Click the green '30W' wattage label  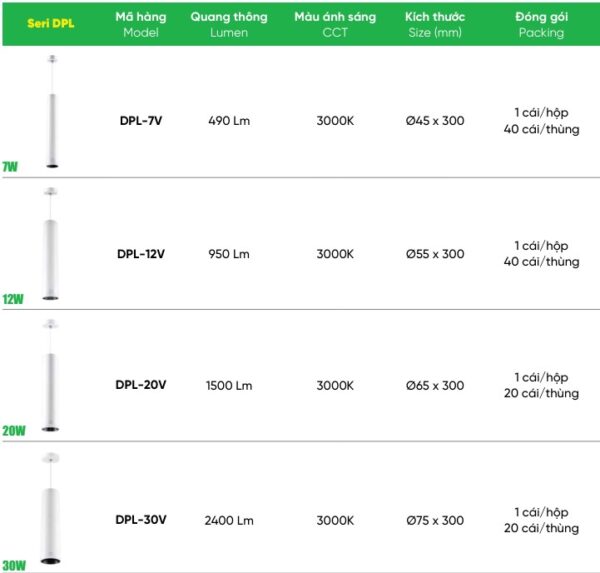coord(14,565)
